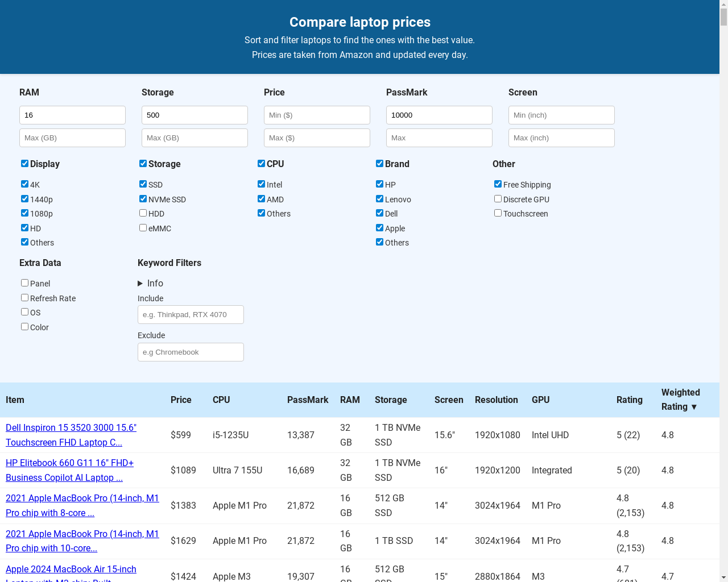Show the Refresh Rate extra data
The height and width of the screenshot is (582, 728).
tap(24, 298)
